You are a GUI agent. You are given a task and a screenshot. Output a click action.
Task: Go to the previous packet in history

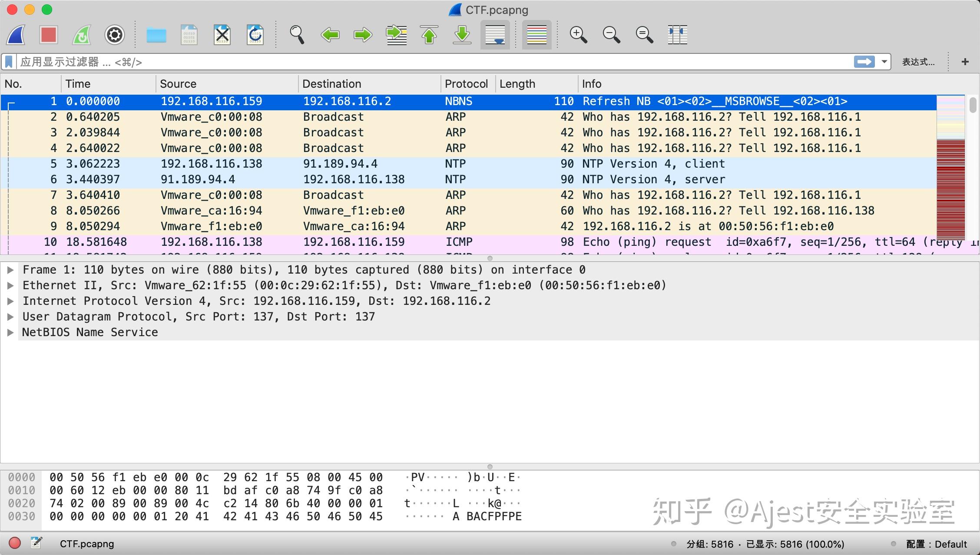click(x=330, y=35)
